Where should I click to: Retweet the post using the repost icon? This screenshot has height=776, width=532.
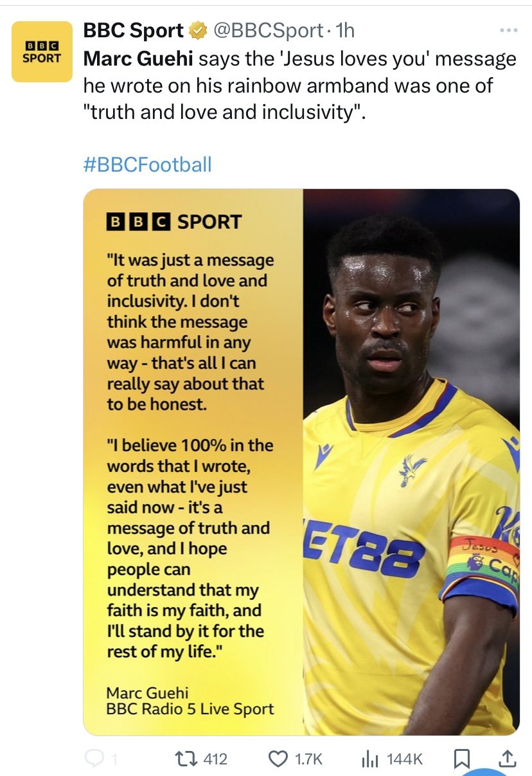click(x=189, y=759)
